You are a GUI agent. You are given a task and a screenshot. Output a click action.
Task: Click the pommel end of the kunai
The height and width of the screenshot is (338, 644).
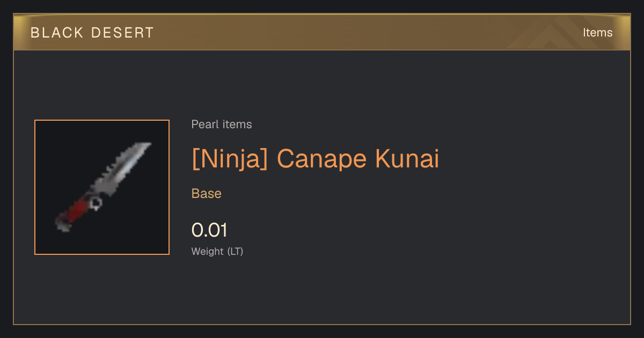[x=62, y=225]
